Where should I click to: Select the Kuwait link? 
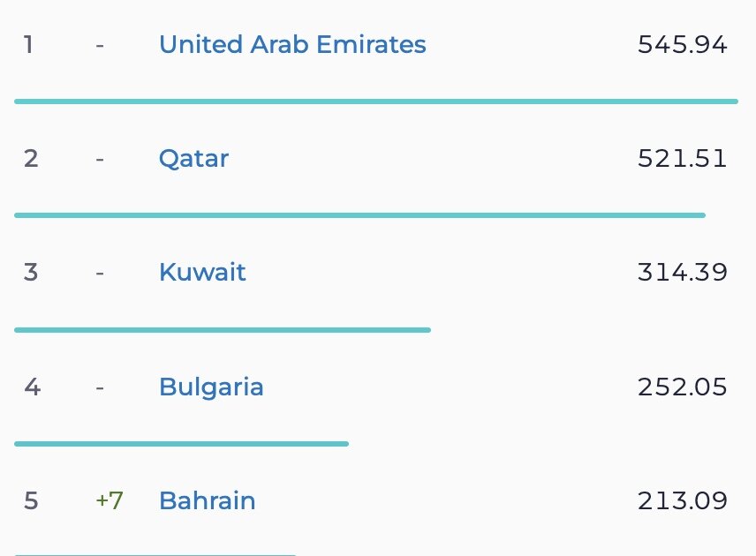tap(202, 272)
